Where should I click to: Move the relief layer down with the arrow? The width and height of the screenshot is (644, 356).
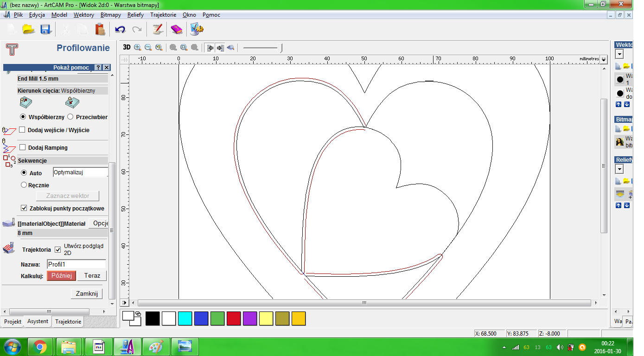pyautogui.click(x=626, y=205)
